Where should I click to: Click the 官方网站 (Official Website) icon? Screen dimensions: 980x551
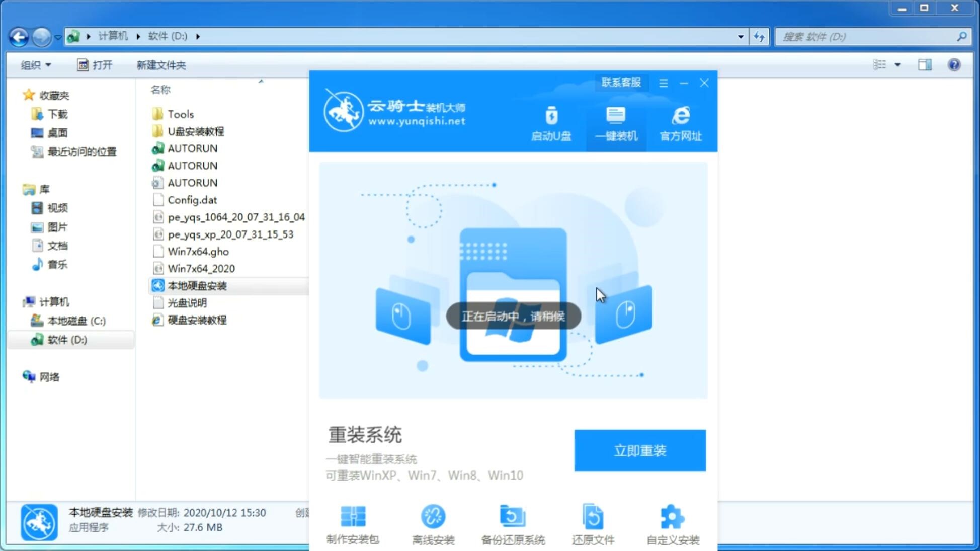(x=679, y=123)
